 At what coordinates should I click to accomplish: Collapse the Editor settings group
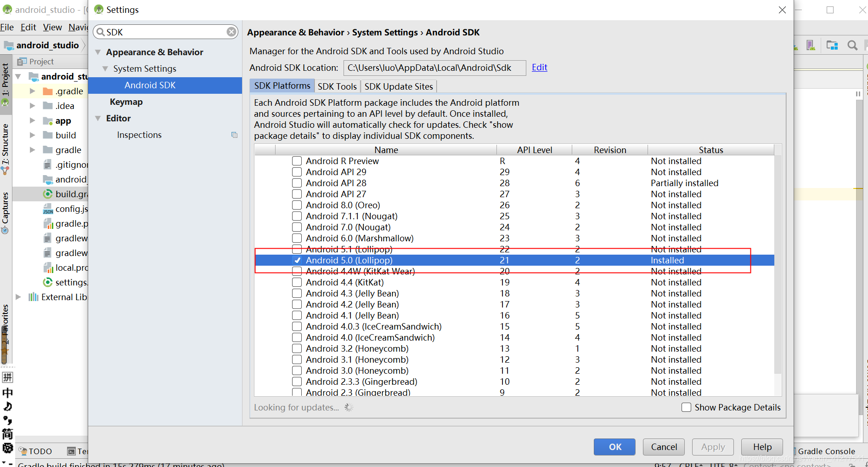pyautogui.click(x=98, y=119)
